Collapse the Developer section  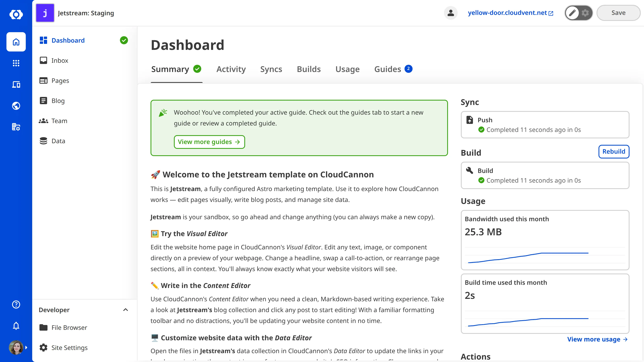[x=126, y=310]
